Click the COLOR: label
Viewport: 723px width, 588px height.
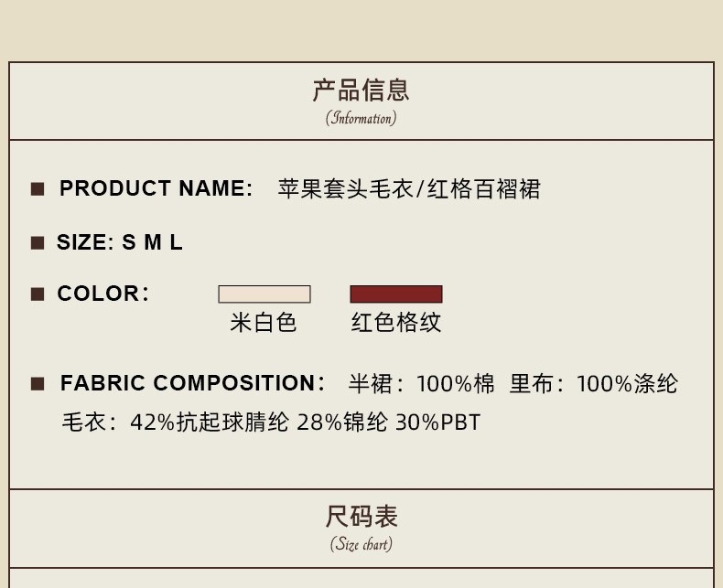(x=103, y=294)
